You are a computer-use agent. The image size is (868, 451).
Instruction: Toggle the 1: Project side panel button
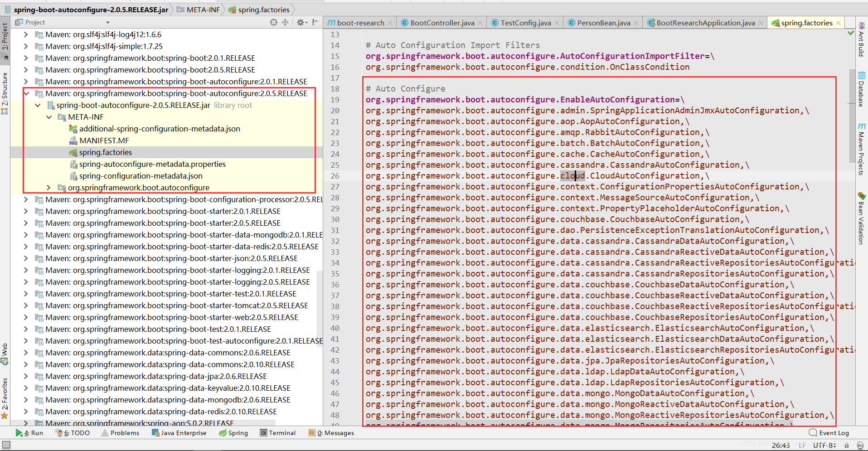[5, 40]
